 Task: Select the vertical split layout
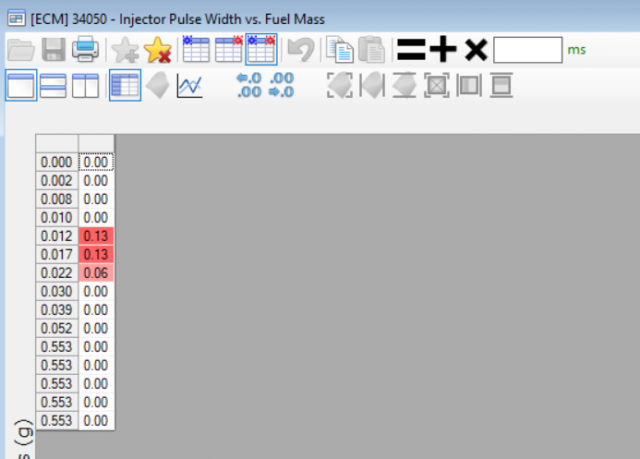pos(85,86)
